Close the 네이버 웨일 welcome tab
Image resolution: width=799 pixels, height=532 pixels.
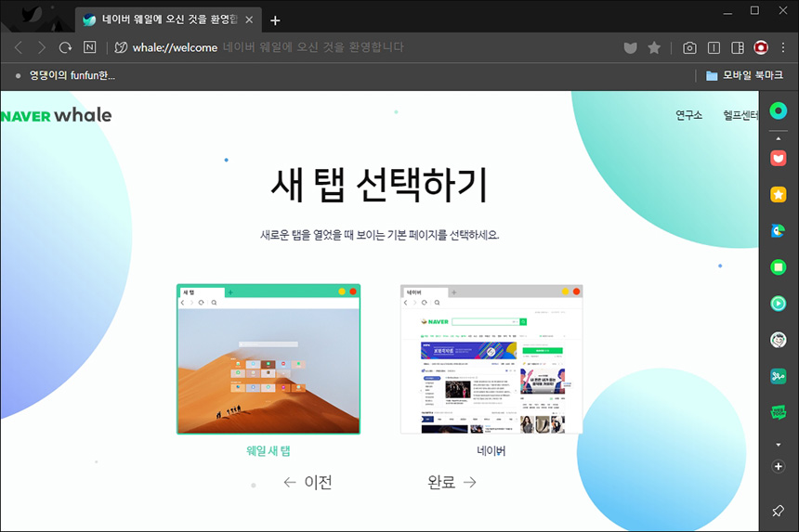click(249, 19)
